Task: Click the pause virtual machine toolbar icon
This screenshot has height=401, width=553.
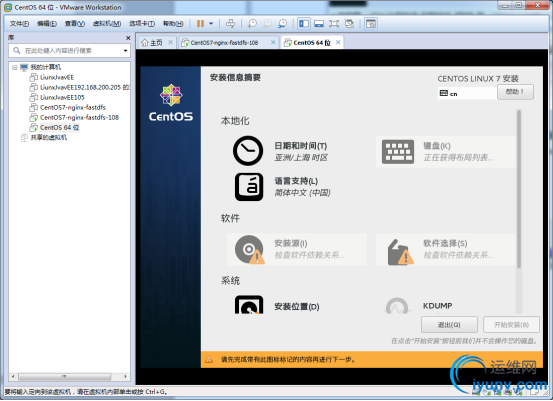Action: click(200, 24)
